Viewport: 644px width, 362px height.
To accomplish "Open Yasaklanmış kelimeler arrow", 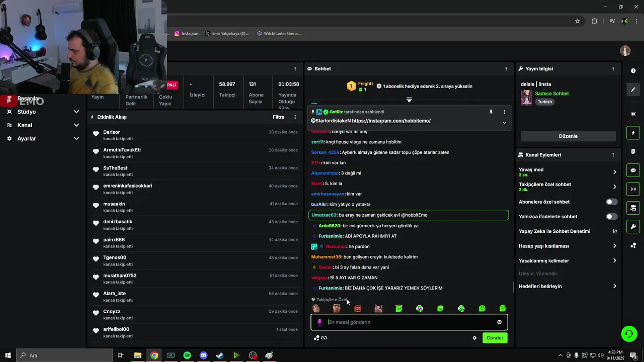I will point(614,260).
